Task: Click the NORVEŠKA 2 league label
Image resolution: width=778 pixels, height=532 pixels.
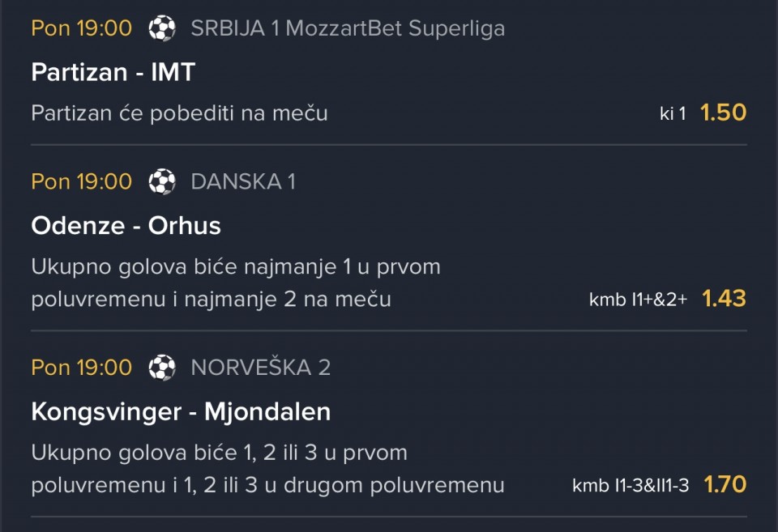Action: [260, 368]
